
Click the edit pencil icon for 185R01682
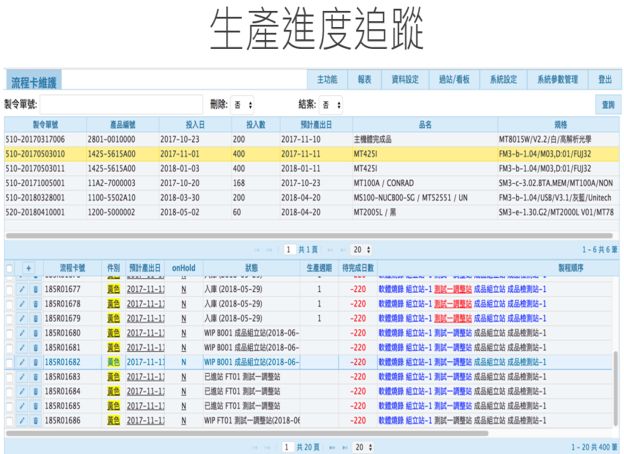pyautogui.click(x=19, y=362)
